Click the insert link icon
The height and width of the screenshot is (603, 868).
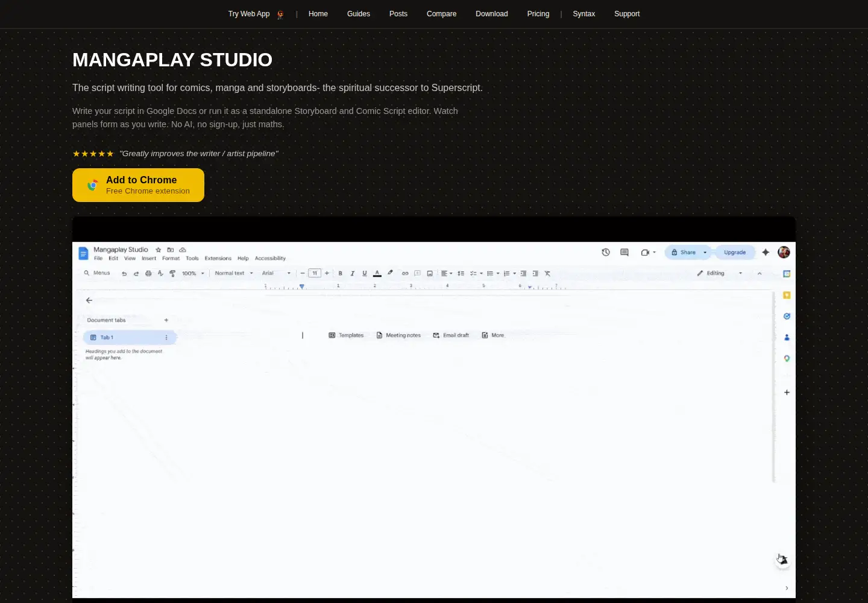point(405,273)
